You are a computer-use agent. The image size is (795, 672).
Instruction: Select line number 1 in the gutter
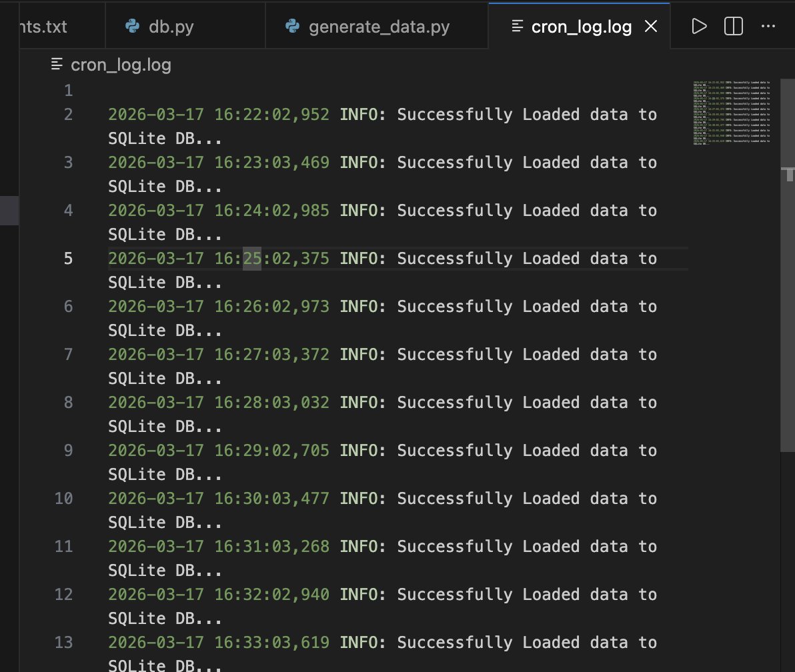tap(69, 91)
